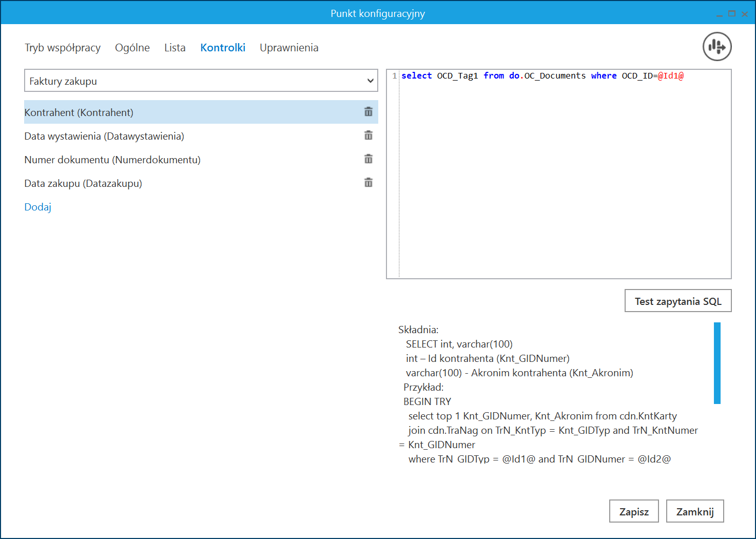Image resolution: width=756 pixels, height=539 pixels.
Task: Close the Punkt konfiguracyjny window
Action: click(x=744, y=14)
